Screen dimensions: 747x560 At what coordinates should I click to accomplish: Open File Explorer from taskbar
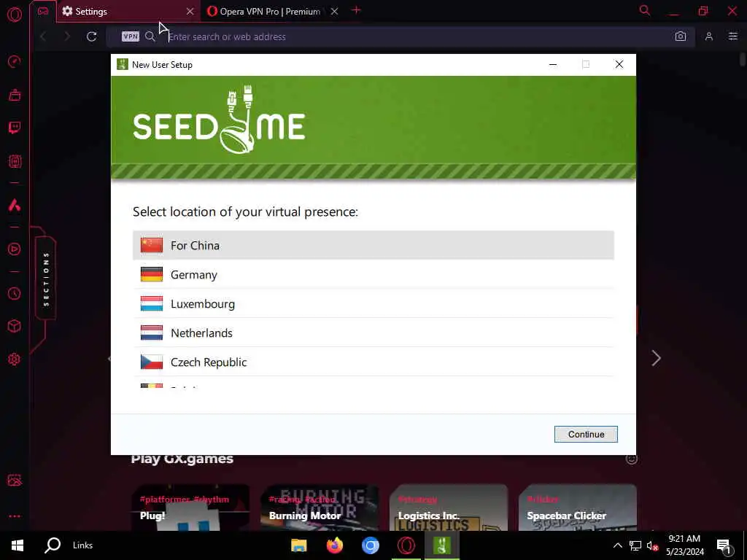tap(298, 545)
